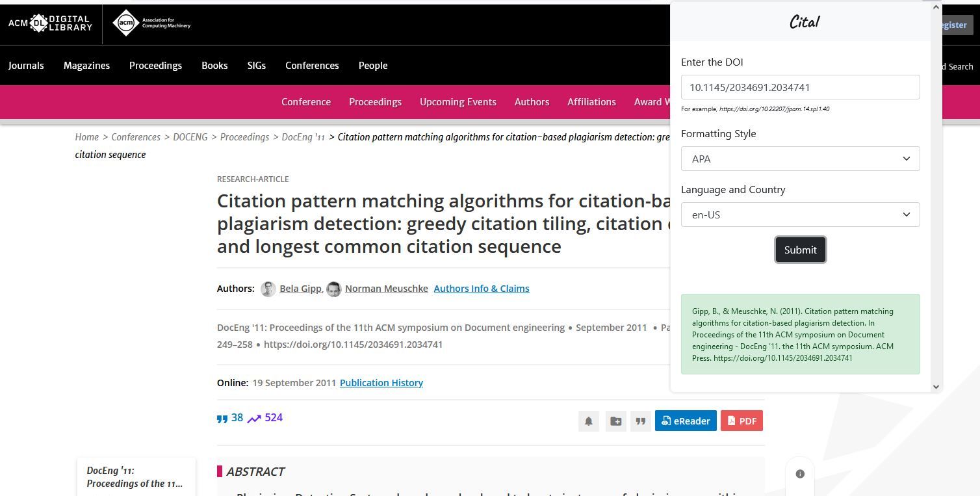Click DOCENG in the breadcrumb
The image size is (980, 496).
(x=190, y=137)
